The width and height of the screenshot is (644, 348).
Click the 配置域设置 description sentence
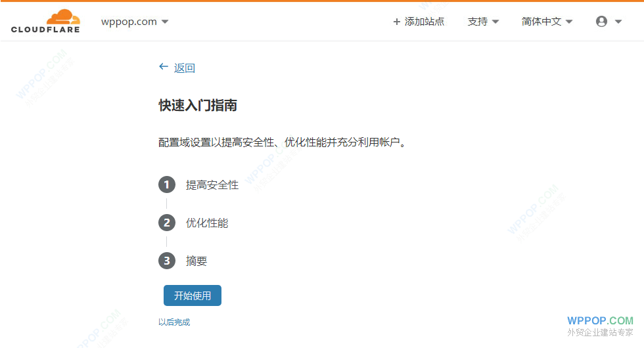[x=283, y=142]
